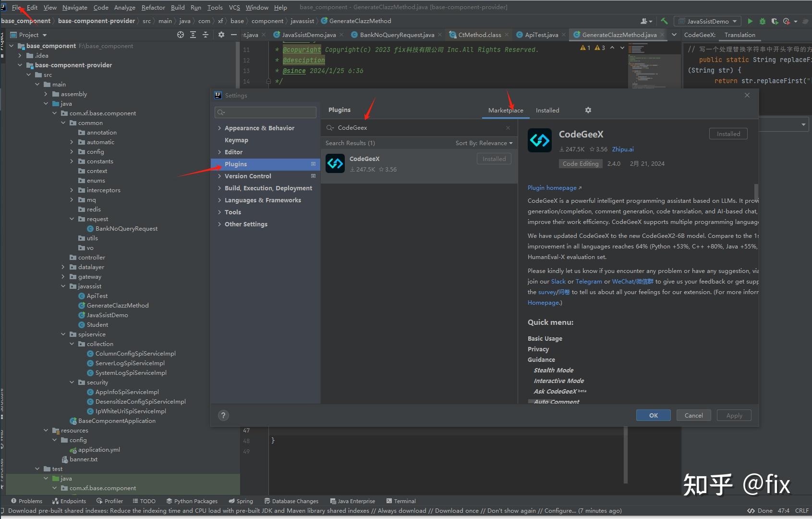Viewport: 812px width, 519px height.
Task: Switch to the Marketplace tab
Action: click(506, 110)
